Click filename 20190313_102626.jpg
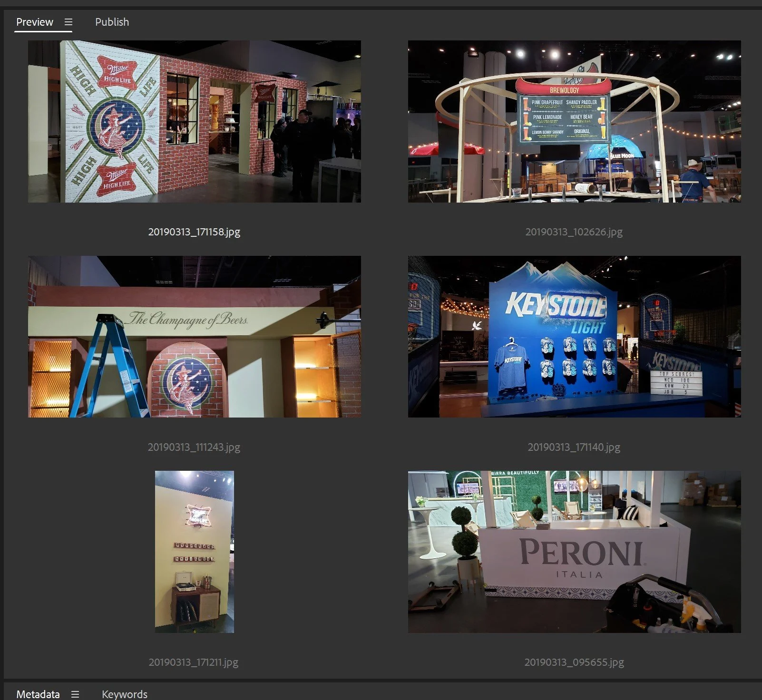The width and height of the screenshot is (762, 700). (x=574, y=232)
